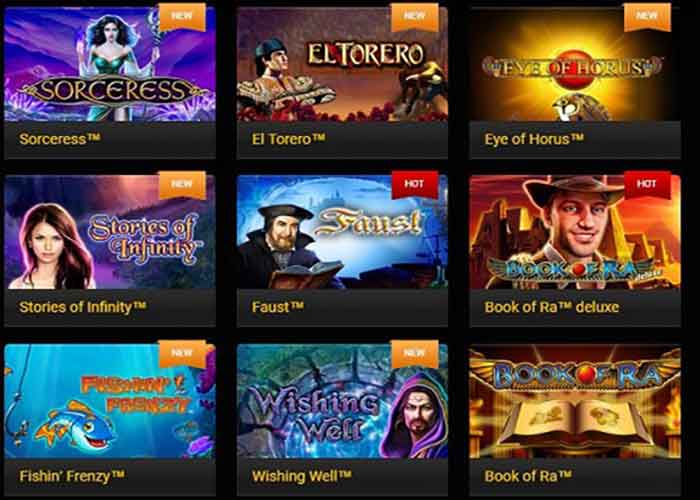Click the NEW ribbon on Sorceress tile
This screenshot has height=500, width=700.
tap(182, 16)
